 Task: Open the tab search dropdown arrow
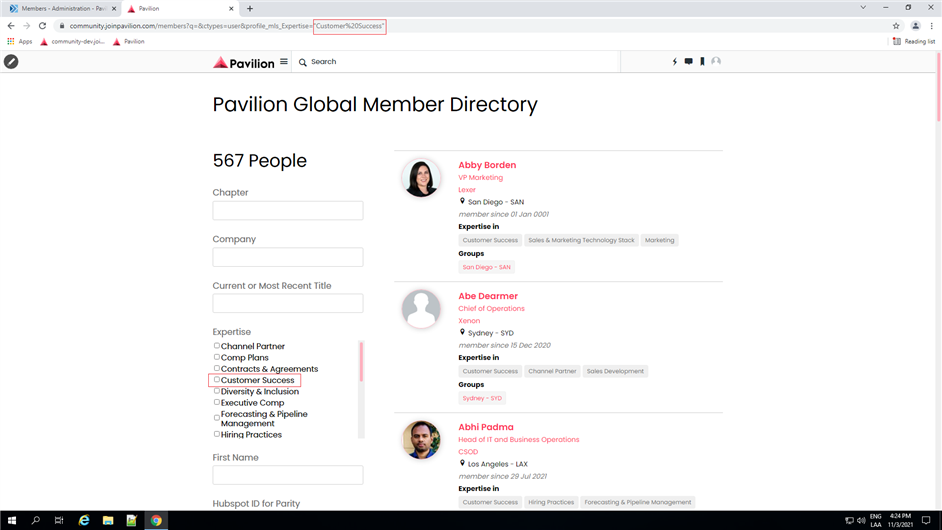[x=863, y=8]
